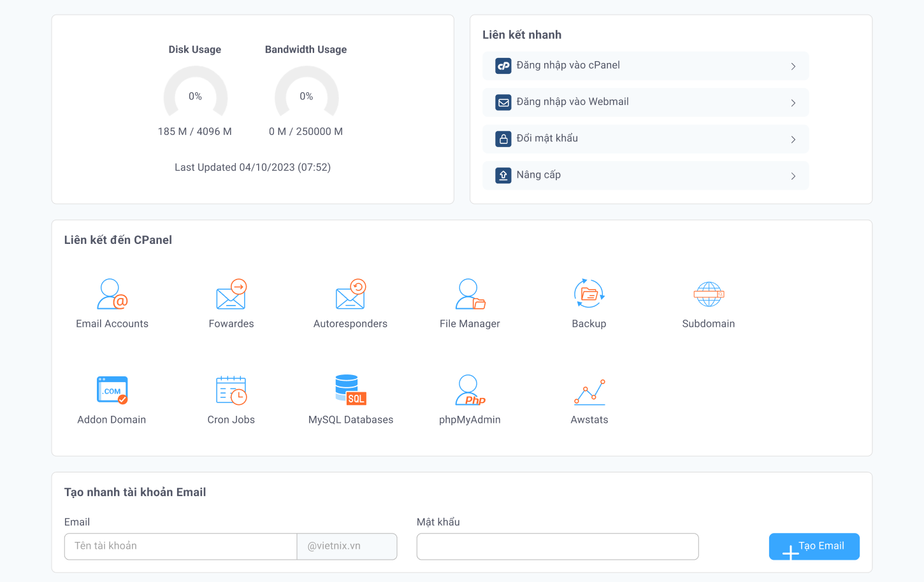Click the Mật khẩu password field

tap(557, 546)
